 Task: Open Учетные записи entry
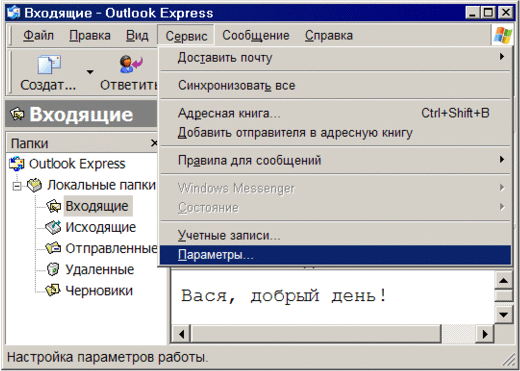pos(335,235)
